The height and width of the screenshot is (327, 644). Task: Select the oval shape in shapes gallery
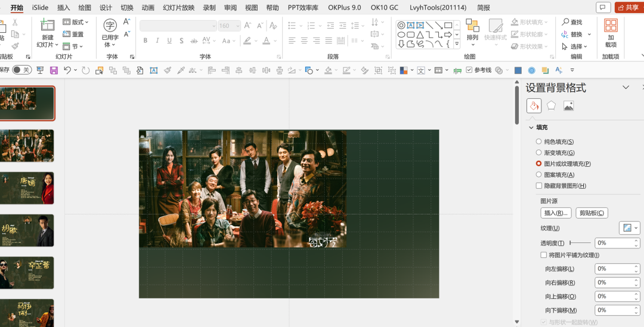coord(401,35)
